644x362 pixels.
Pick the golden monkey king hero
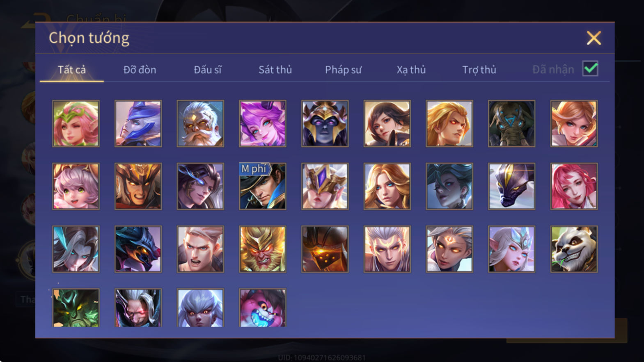pyautogui.click(x=262, y=249)
